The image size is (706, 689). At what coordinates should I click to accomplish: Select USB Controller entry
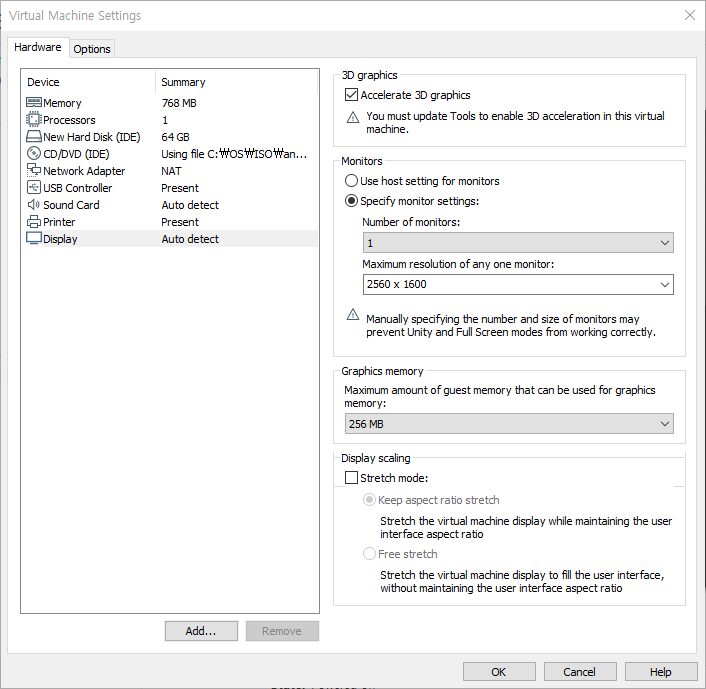(77, 188)
